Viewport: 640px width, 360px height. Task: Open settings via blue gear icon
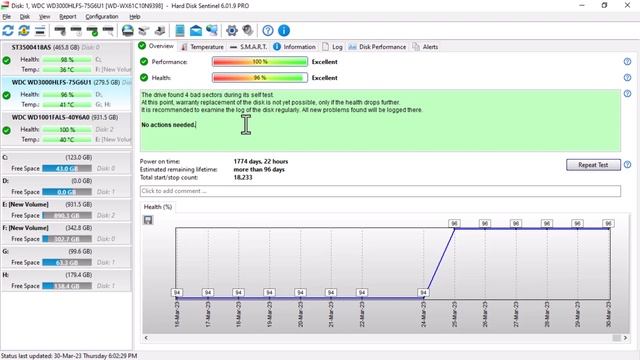(x=232, y=31)
